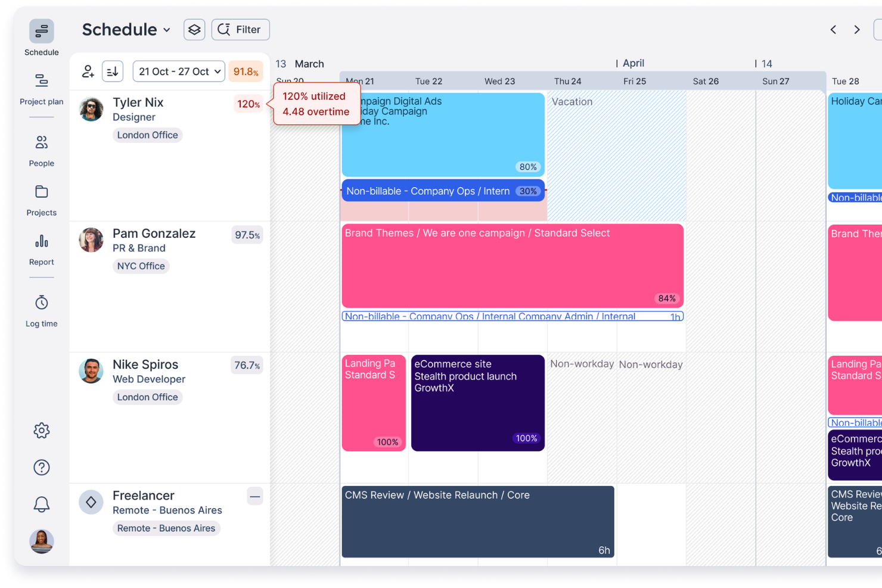Screen dimensions: 882x588
Task: Navigate to the next week with the right arrow
Action: pyautogui.click(x=856, y=29)
